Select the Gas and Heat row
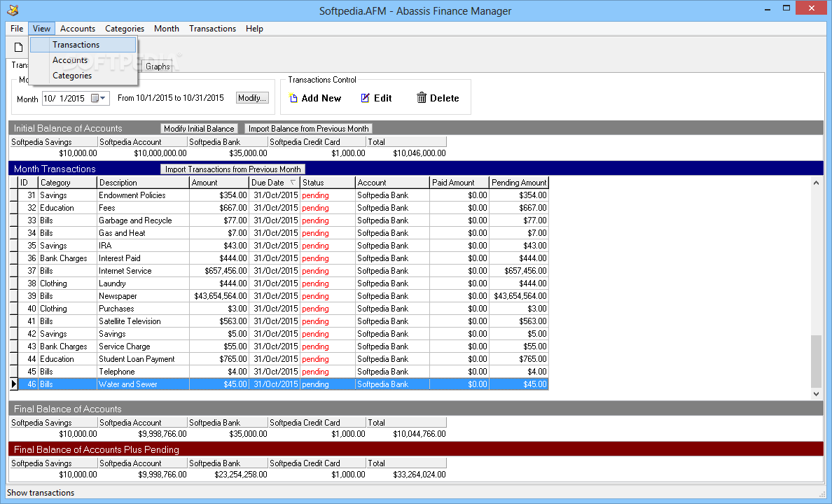The height and width of the screenshot is (504, 832). tap(284, 233)
